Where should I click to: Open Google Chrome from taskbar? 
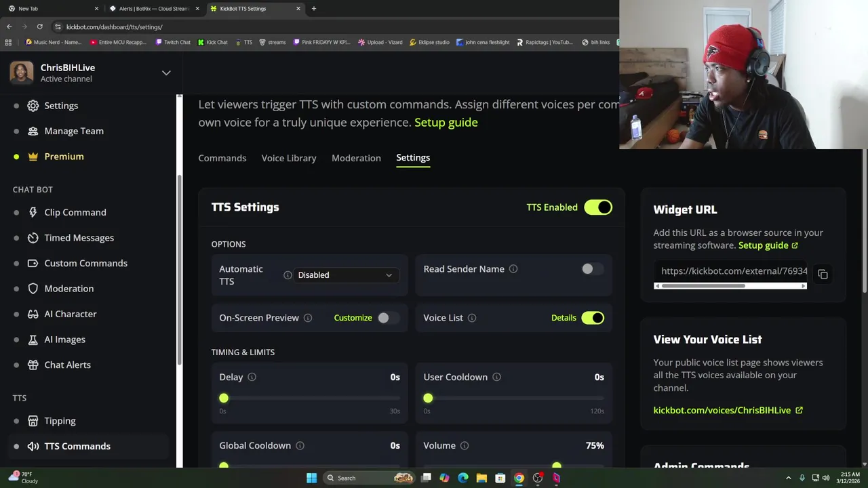click(x=519, y=478)
